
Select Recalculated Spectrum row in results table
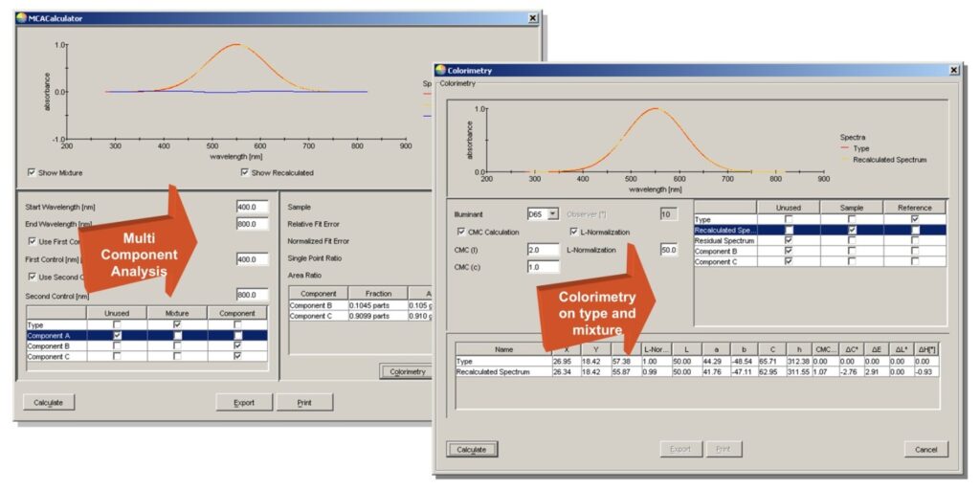click(x=697, y=372)
